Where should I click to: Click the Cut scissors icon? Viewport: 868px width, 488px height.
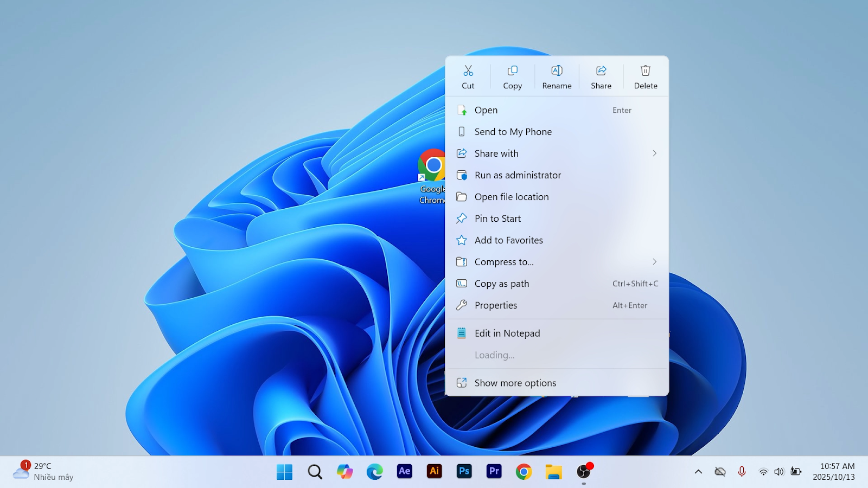468,71
